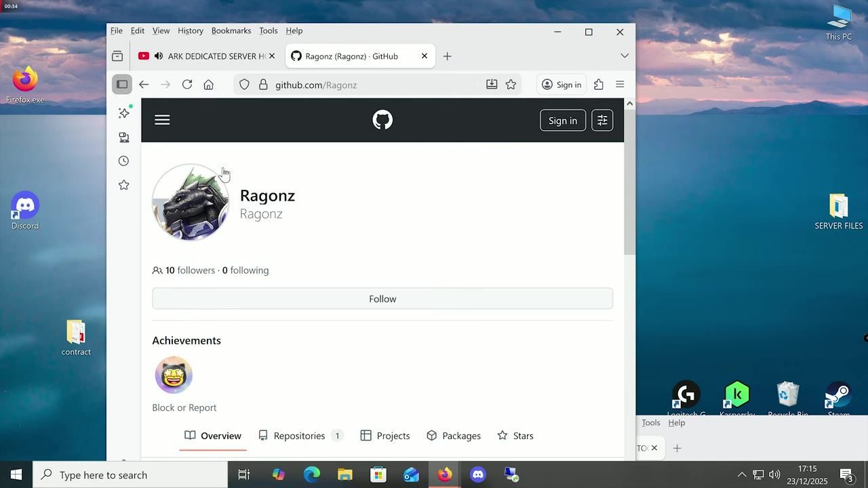This screenshot has width=868, height=488.
Task: Open the Bookmarks star sidebar icon
Action: (x=123, y=185)
